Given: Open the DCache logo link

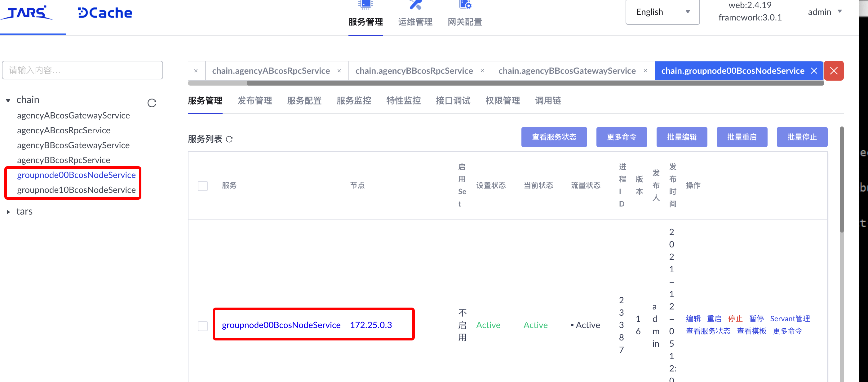Looking at the screenshot, I should [x=105, y=13].
